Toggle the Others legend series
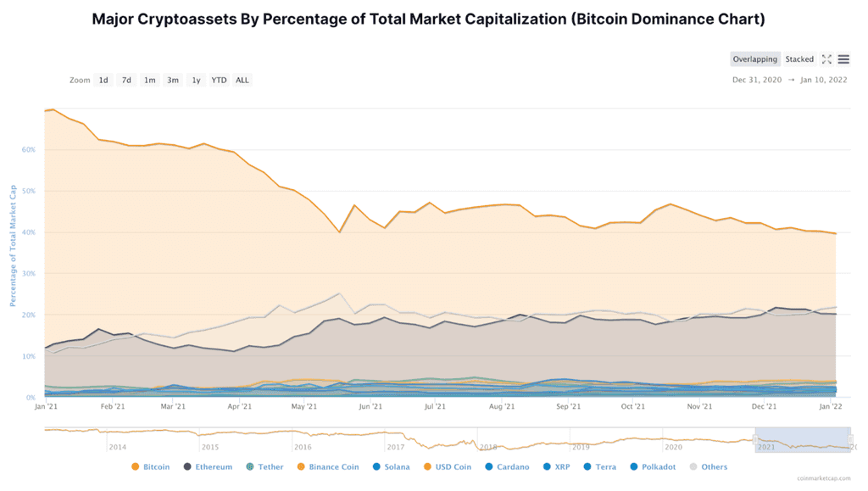 tap(709, 466)
